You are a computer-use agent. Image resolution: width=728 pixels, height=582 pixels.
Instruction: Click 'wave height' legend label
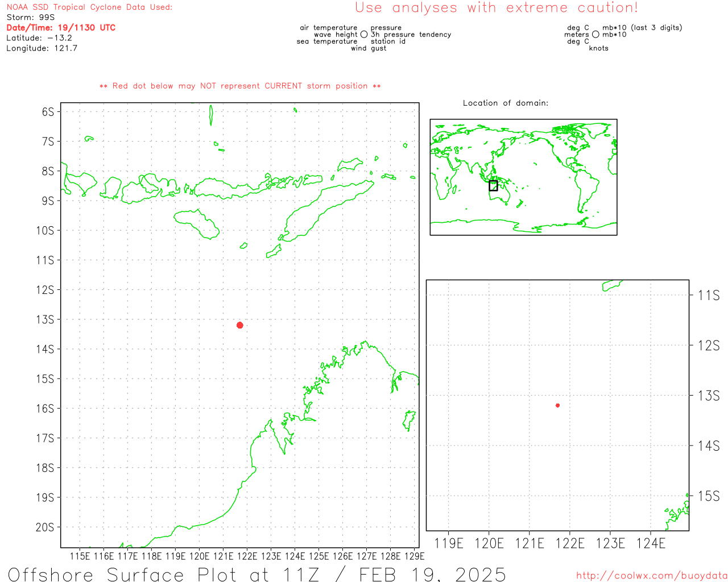coord(336,34)
